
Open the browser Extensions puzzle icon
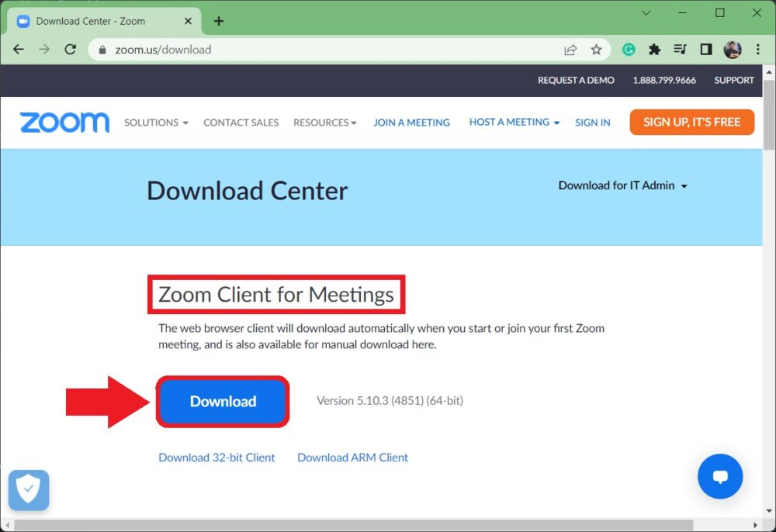click(654, 49)
